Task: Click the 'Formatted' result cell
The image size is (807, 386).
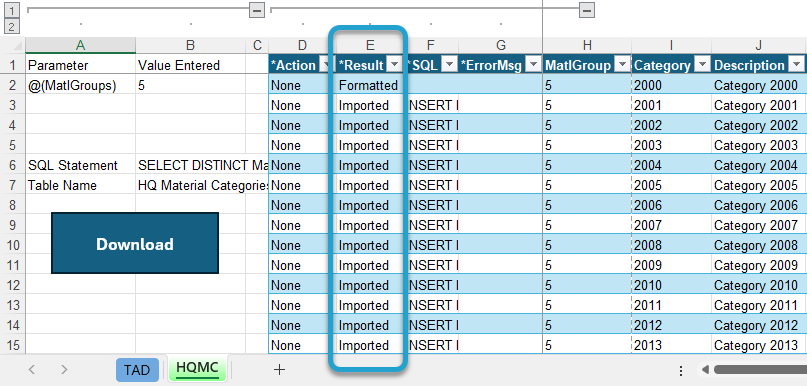Action: tap(370, 85)
